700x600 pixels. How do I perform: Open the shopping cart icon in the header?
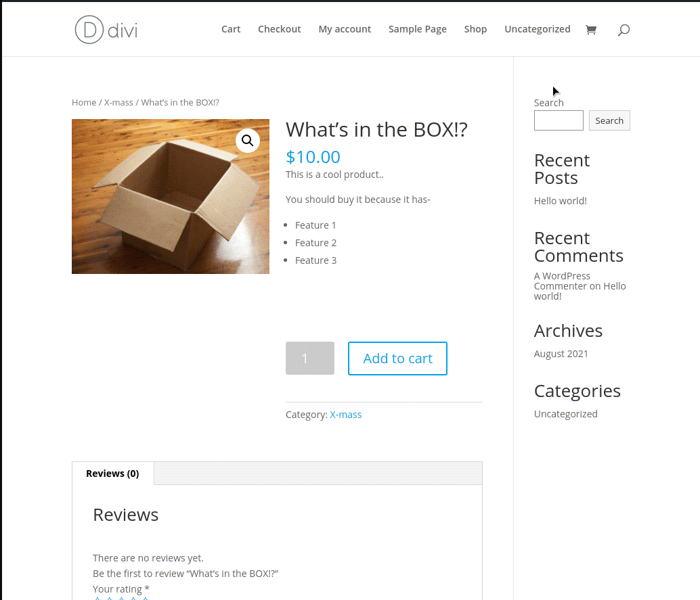591,29
